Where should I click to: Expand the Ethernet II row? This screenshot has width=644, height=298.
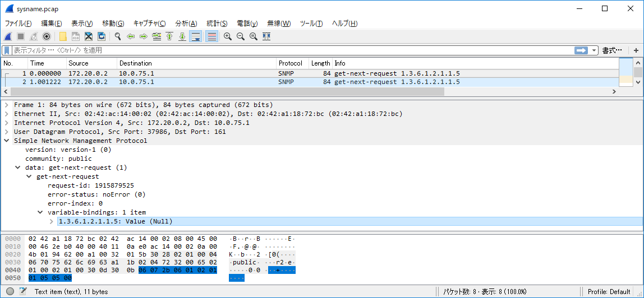click(x=7, y=114)
